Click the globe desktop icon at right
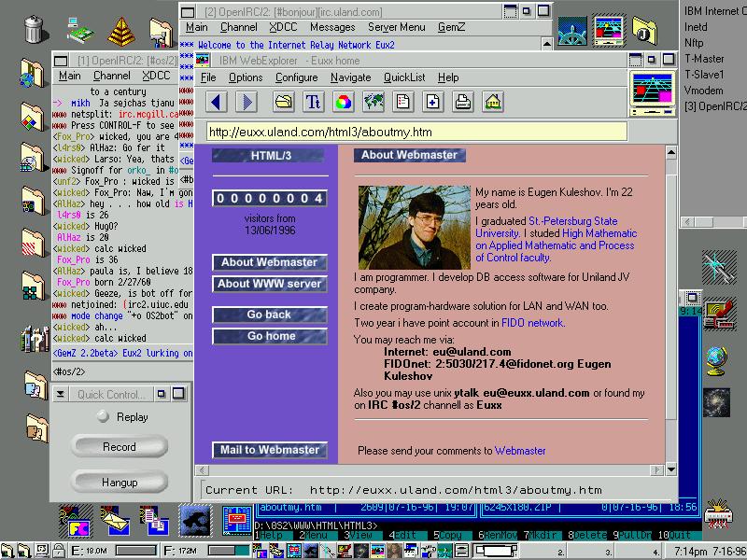The width and height of the screenshot is (747, 560). click(716, 361)
